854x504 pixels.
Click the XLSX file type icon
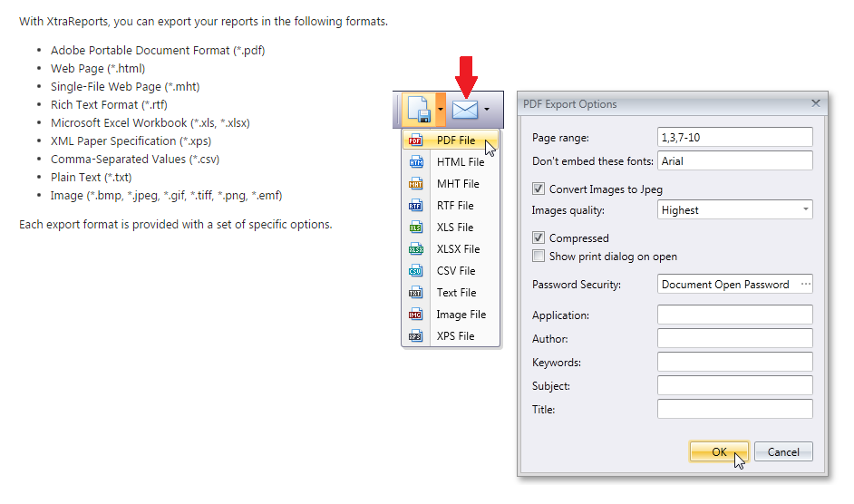pos(415,249)
